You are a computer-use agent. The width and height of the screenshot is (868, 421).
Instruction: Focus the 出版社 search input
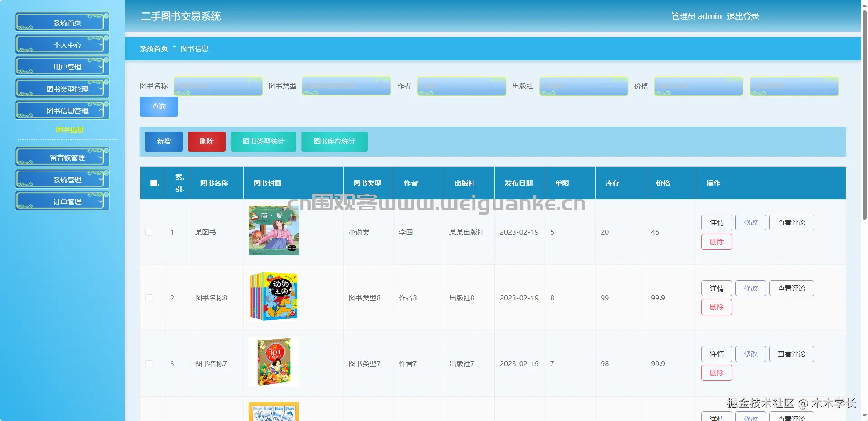coord(584,86)
